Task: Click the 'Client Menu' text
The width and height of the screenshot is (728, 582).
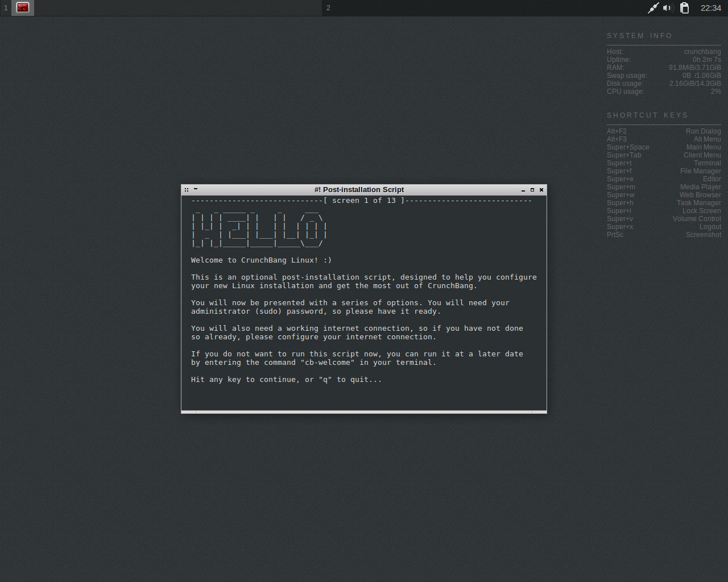Action: tap(702, 155)
